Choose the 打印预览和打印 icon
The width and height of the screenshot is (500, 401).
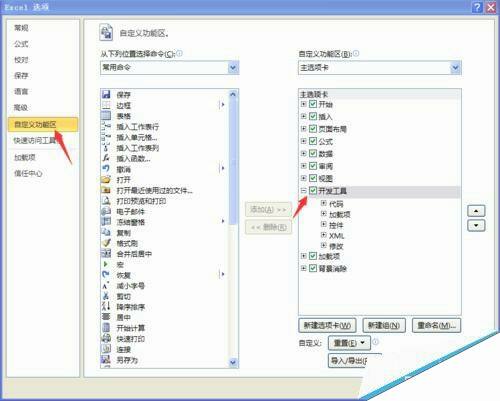click(x=106, y=201)
